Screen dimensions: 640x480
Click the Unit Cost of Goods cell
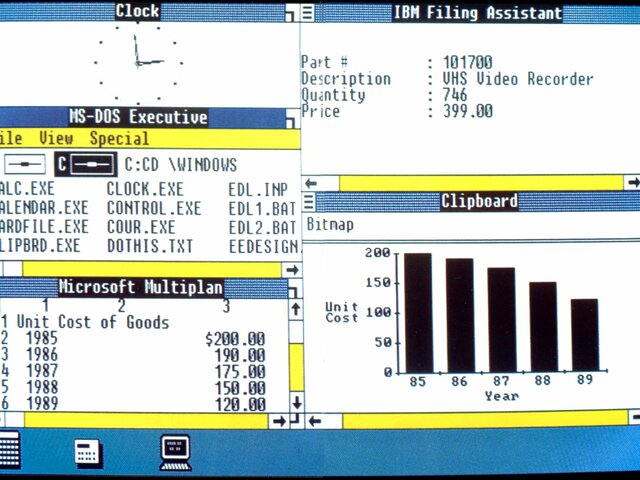click(93, 322)
